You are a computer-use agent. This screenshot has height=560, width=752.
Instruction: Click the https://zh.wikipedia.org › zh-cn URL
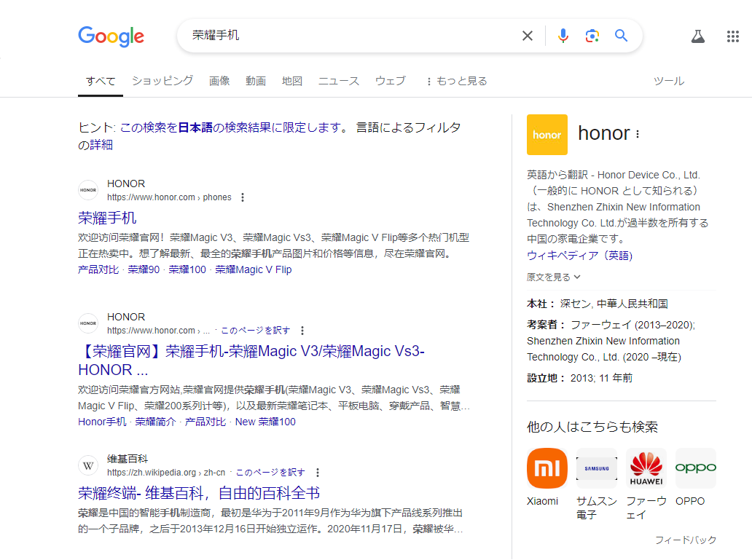point(166,473)
